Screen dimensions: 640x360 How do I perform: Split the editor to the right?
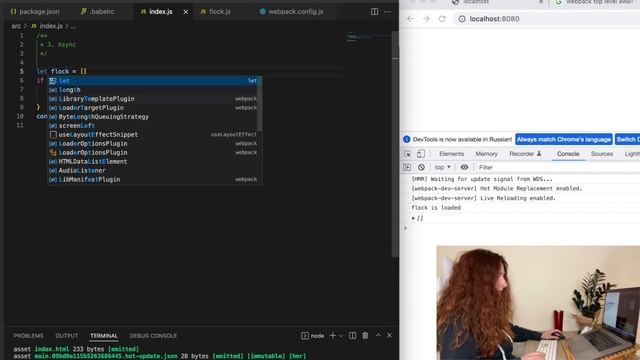click(374, 11)
